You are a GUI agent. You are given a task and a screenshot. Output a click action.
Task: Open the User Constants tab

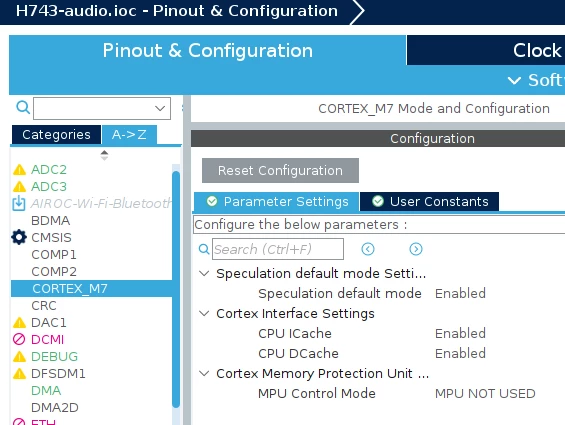429,201
